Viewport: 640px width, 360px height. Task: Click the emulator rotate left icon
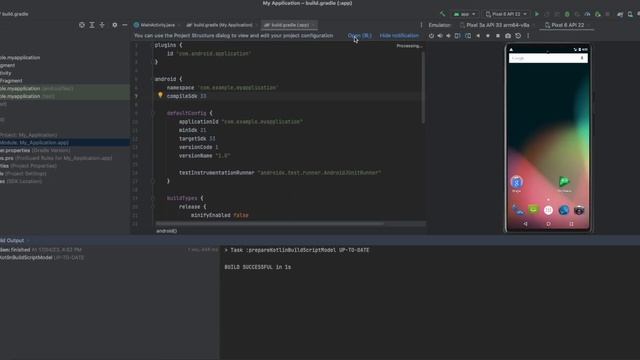458,36
